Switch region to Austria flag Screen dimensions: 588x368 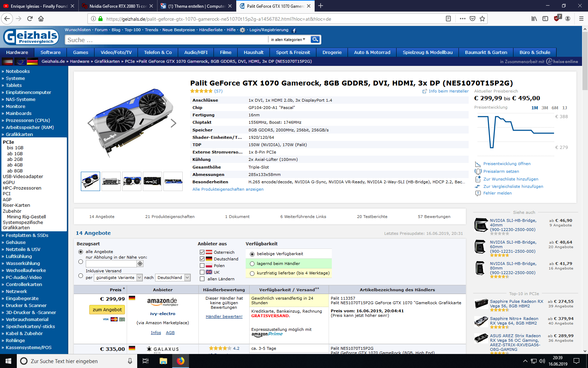tap(7, 62)
